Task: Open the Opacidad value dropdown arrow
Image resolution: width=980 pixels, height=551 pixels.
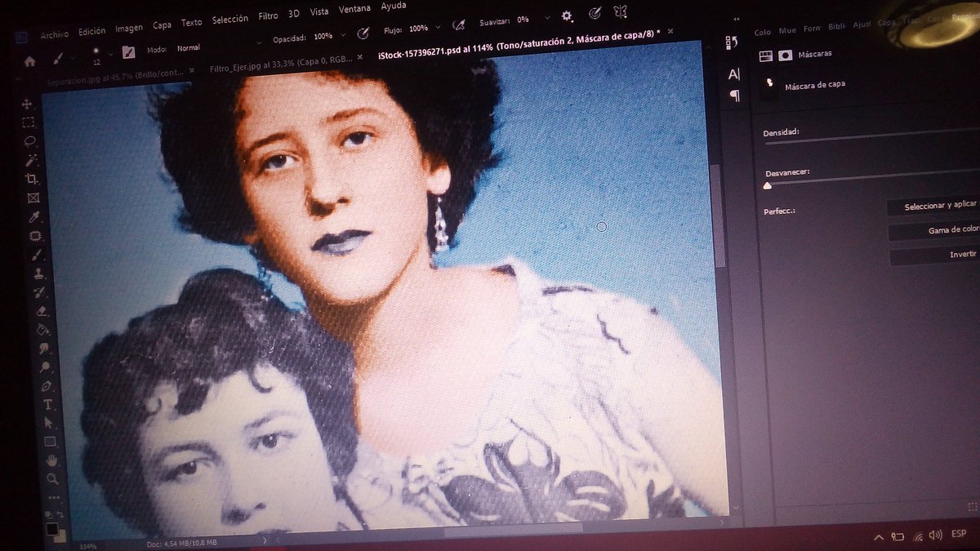Action: [x=342, y=35]
